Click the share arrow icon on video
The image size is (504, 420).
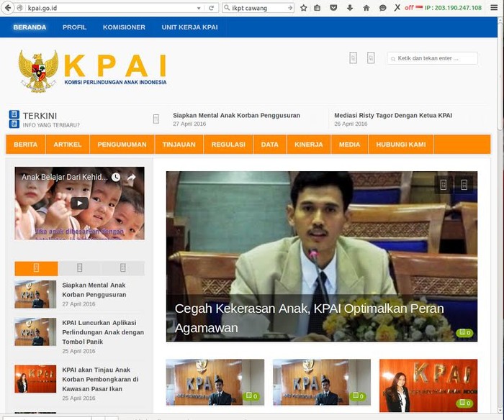pos(131,177)
